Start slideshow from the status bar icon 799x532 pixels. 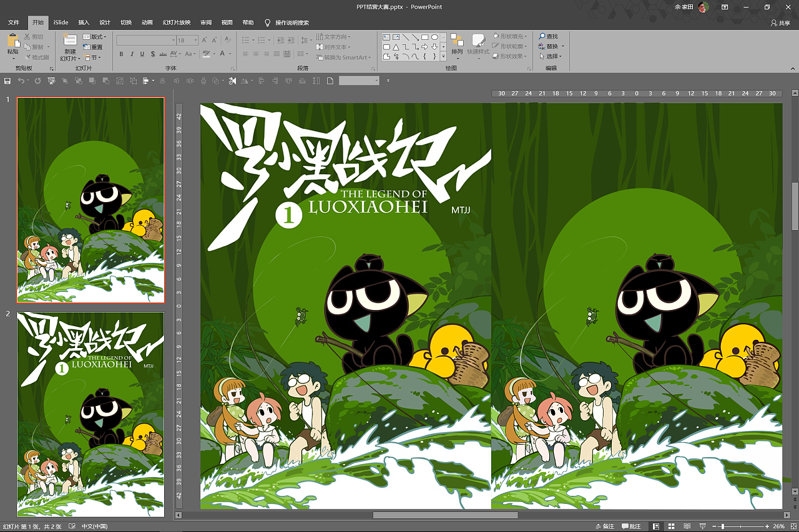[702, 526]
